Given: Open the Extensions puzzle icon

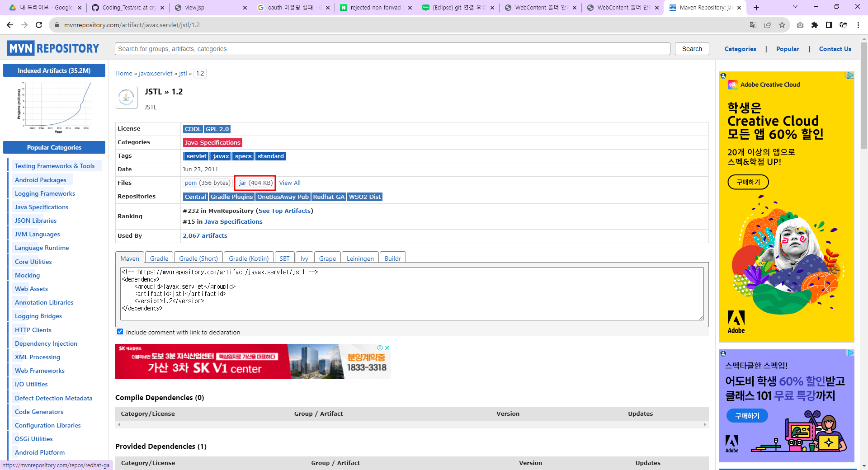Looking at the screenshot, I should tap(815, 25).
